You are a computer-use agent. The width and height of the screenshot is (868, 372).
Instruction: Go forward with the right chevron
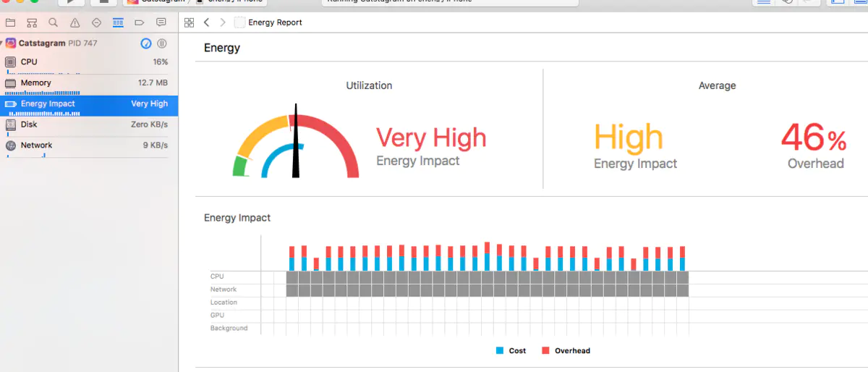click(223, 22)
